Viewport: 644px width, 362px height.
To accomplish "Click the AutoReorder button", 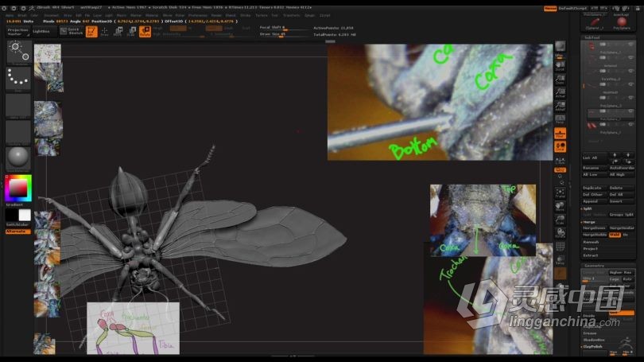I will click(x=622, y=168).
